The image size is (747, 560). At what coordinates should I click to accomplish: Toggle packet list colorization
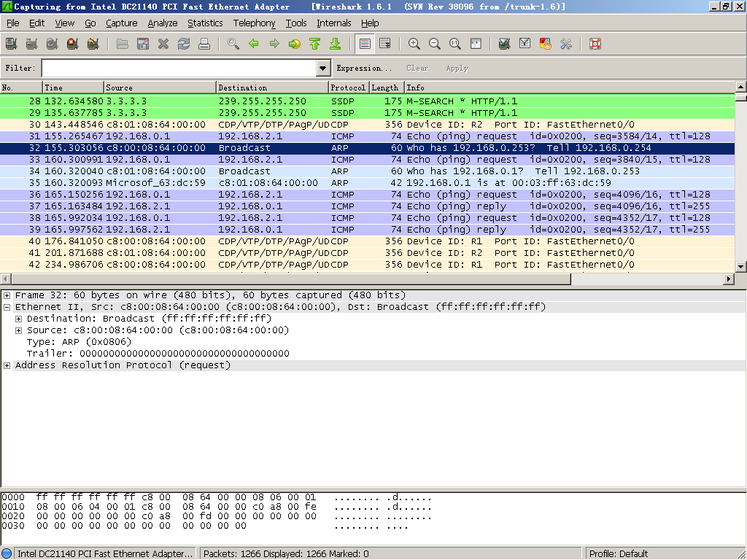click(x=365, y=44)
